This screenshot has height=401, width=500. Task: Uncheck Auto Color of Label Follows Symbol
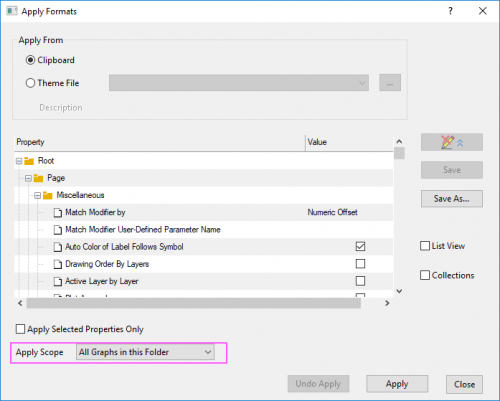360,246
